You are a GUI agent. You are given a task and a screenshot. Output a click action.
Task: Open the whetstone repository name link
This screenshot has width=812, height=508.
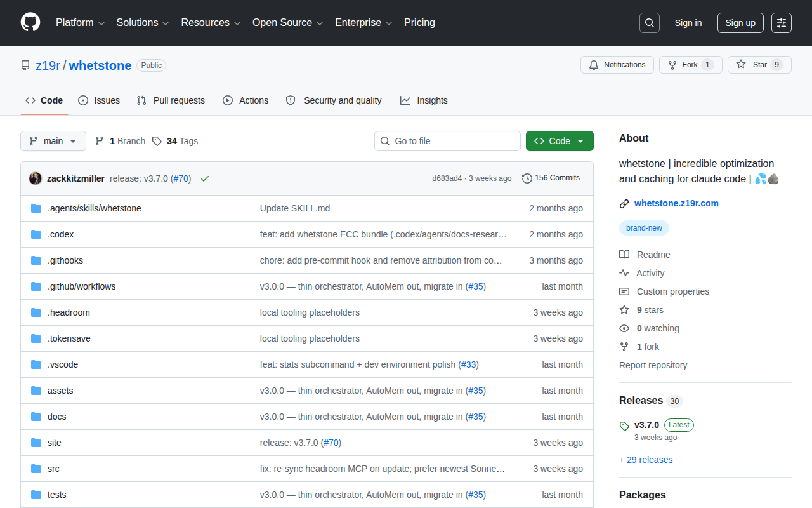coord(100,65)
